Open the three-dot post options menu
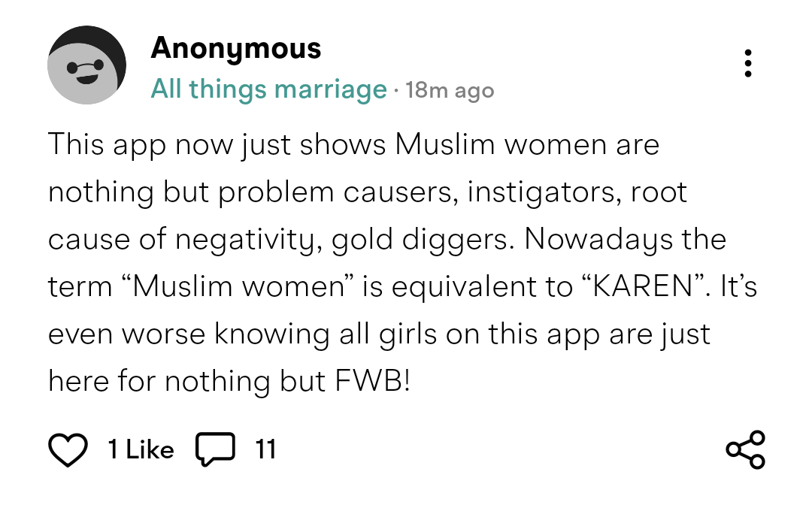 pos(747,63)
